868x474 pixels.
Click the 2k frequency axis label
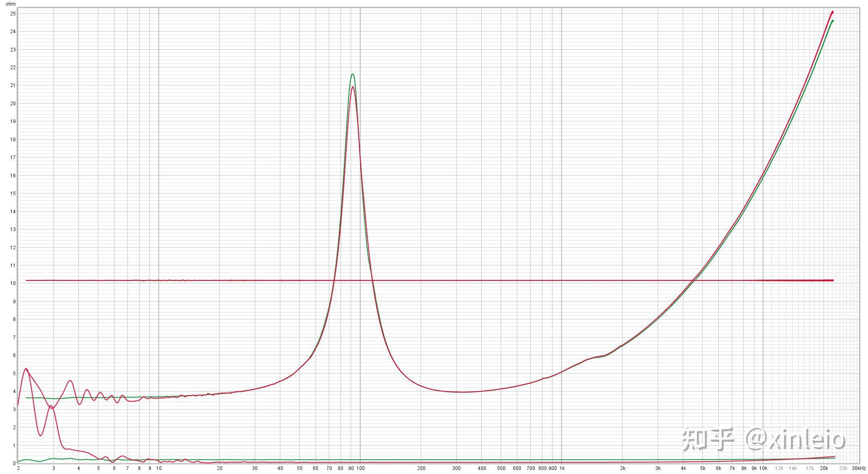(x=622, y=468)
